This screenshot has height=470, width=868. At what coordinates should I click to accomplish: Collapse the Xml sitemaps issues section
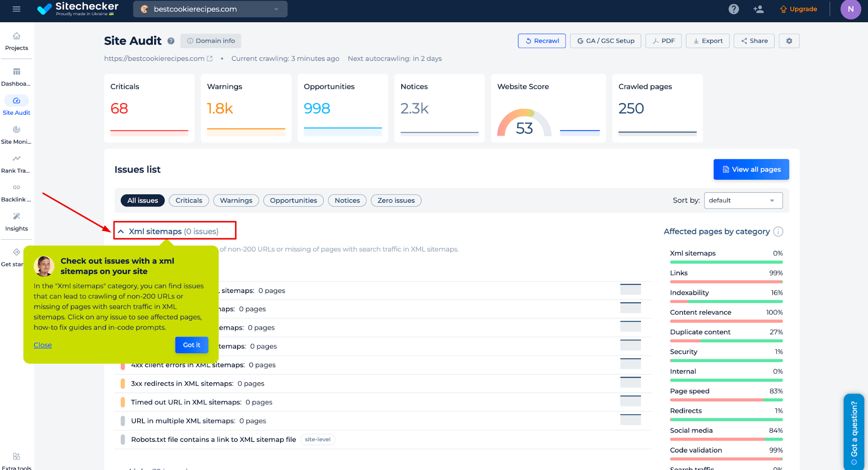(x=122, y=231)
